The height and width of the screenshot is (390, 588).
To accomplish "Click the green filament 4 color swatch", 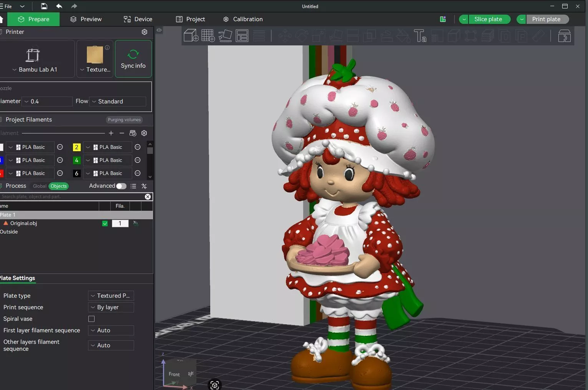I will (x=76, y=160).
